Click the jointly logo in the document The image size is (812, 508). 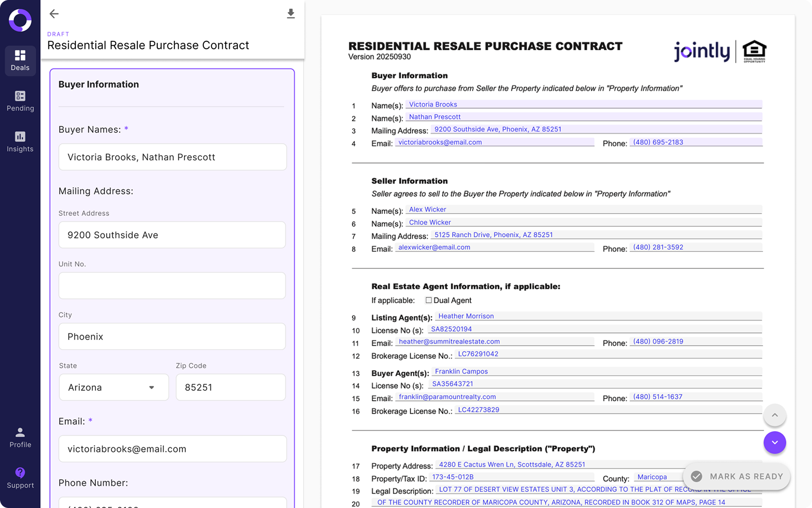[x=702, y=51]
